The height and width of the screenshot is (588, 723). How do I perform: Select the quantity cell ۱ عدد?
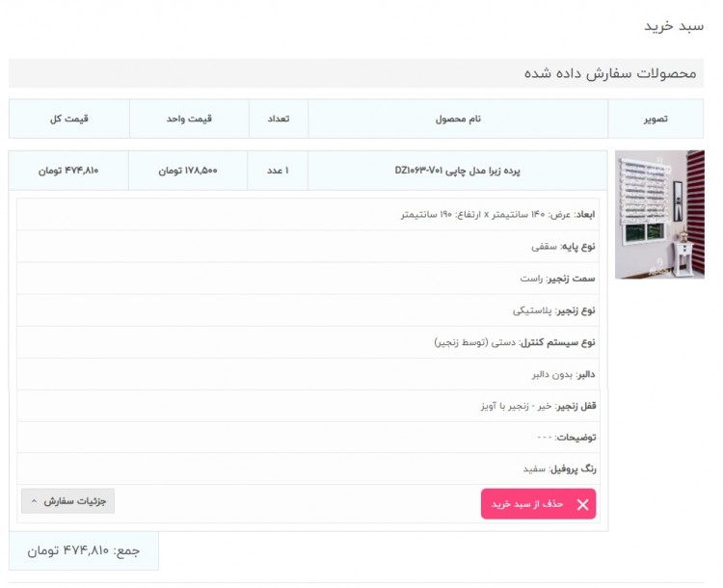point(278,171)
